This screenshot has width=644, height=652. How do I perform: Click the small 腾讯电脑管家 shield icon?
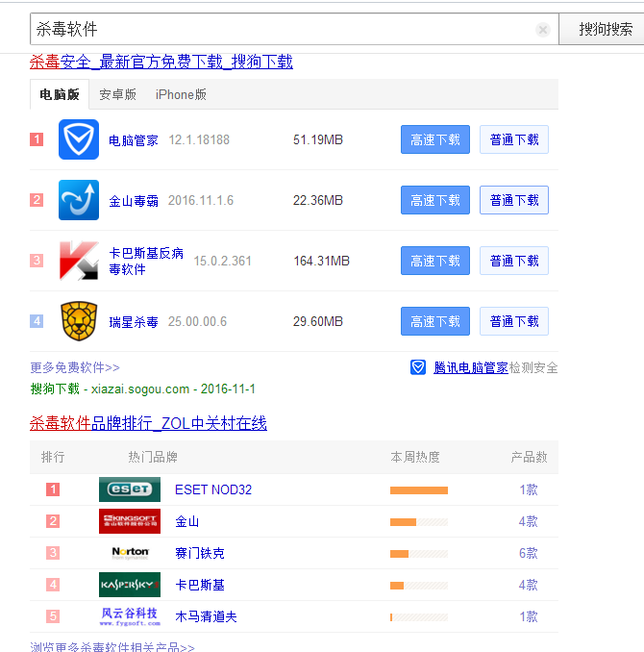tap(418, 367)
